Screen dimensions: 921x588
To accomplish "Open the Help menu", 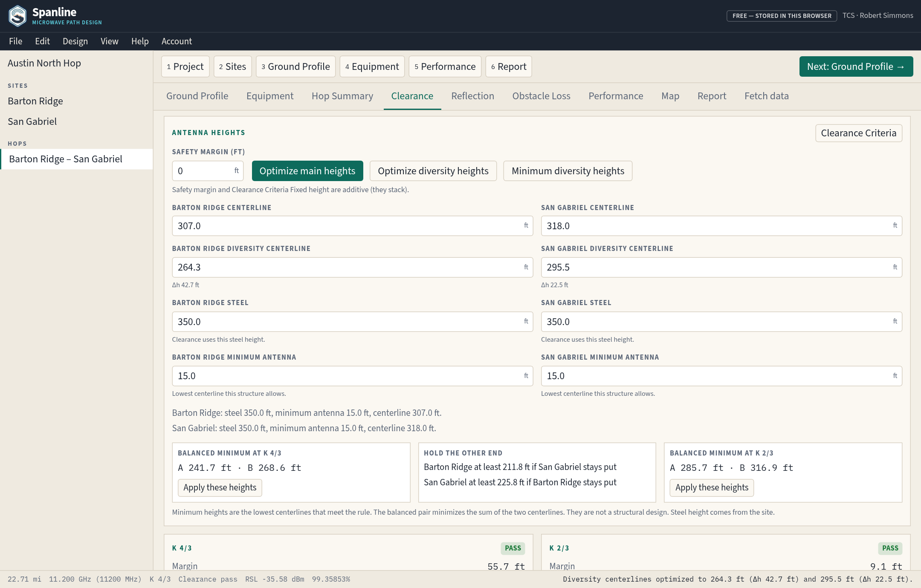I will [x=140, y=41].
